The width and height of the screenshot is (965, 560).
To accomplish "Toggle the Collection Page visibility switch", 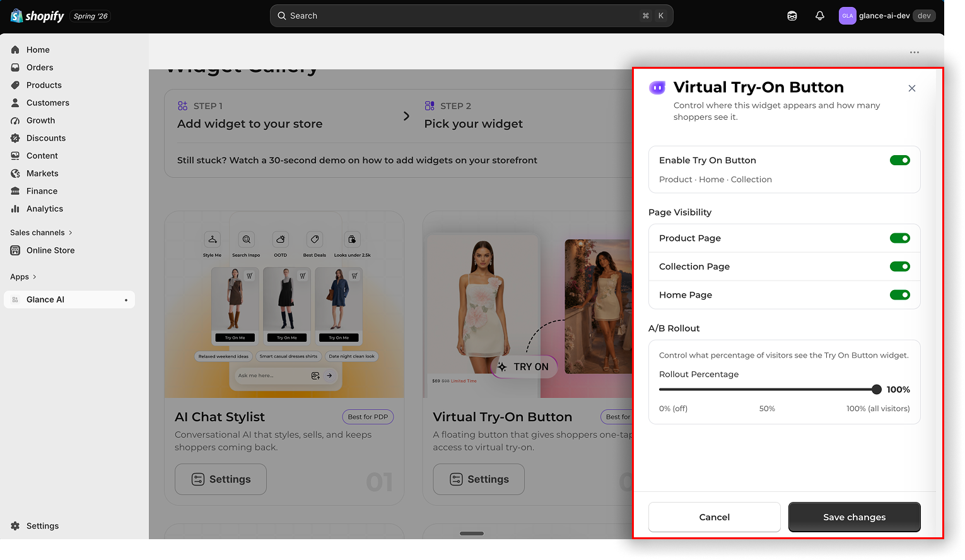I will coord(900,267).
